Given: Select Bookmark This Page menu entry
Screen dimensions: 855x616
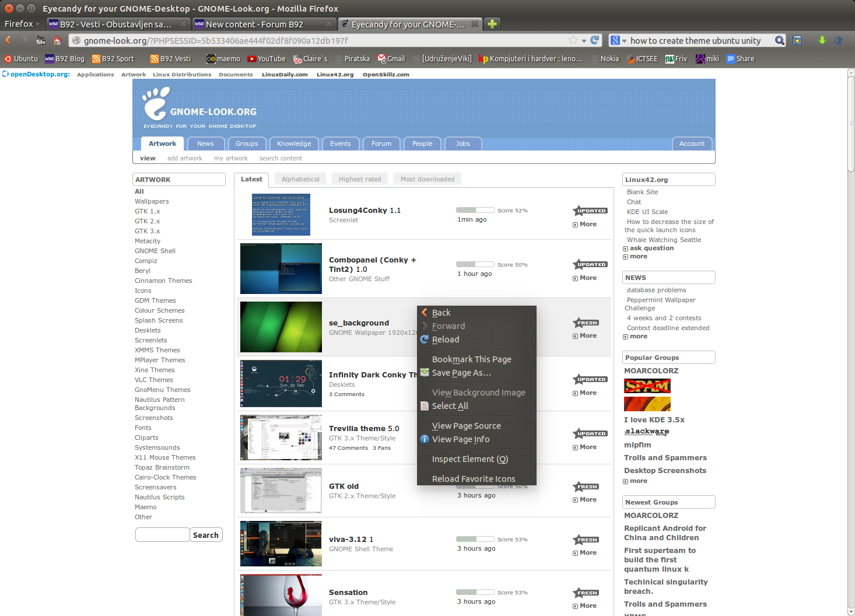Looking at the screenshot, I should [476, 359].
